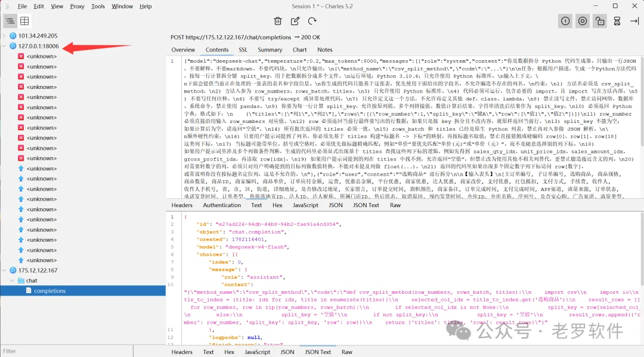Switch to Structure view icon
Viewport: 644px width, 357px height.
10,21
